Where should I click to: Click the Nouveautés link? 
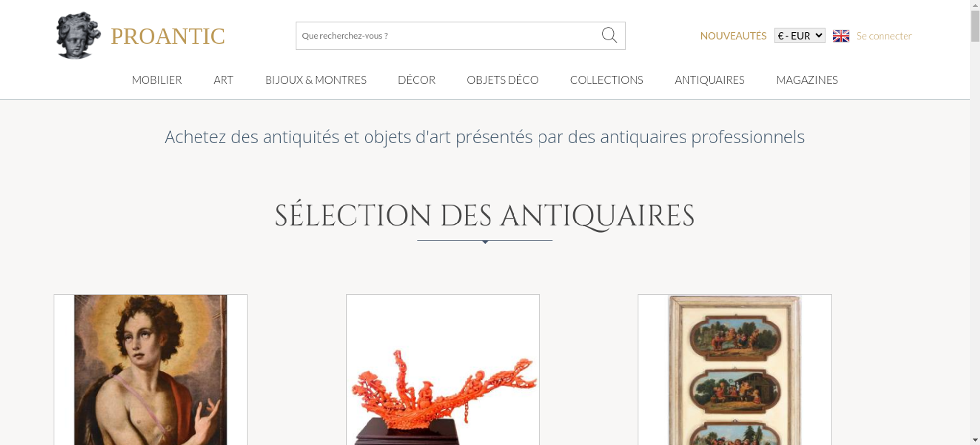coord(733,36)
